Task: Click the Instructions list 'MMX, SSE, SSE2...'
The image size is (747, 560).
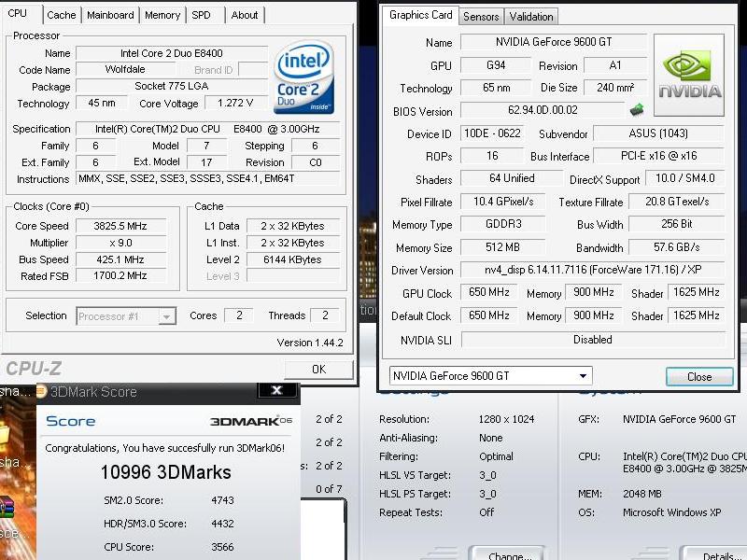Action: [x=207, y=178]
